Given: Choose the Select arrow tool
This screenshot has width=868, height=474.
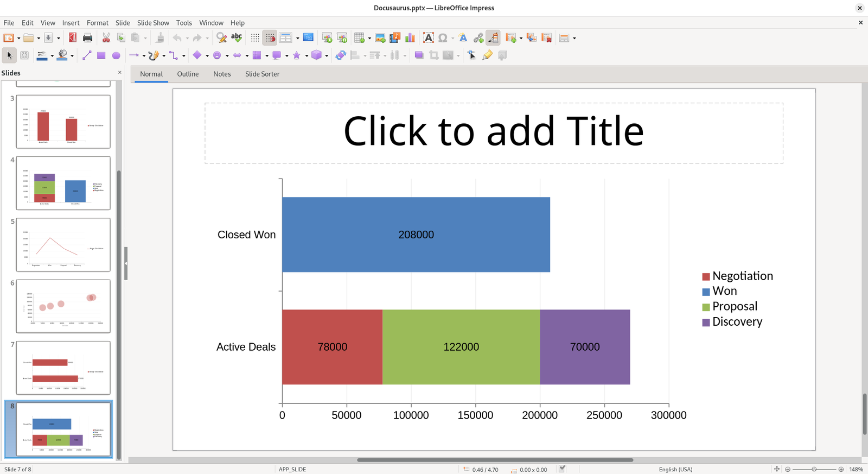Looking at the screenshot, I should 9,55.
